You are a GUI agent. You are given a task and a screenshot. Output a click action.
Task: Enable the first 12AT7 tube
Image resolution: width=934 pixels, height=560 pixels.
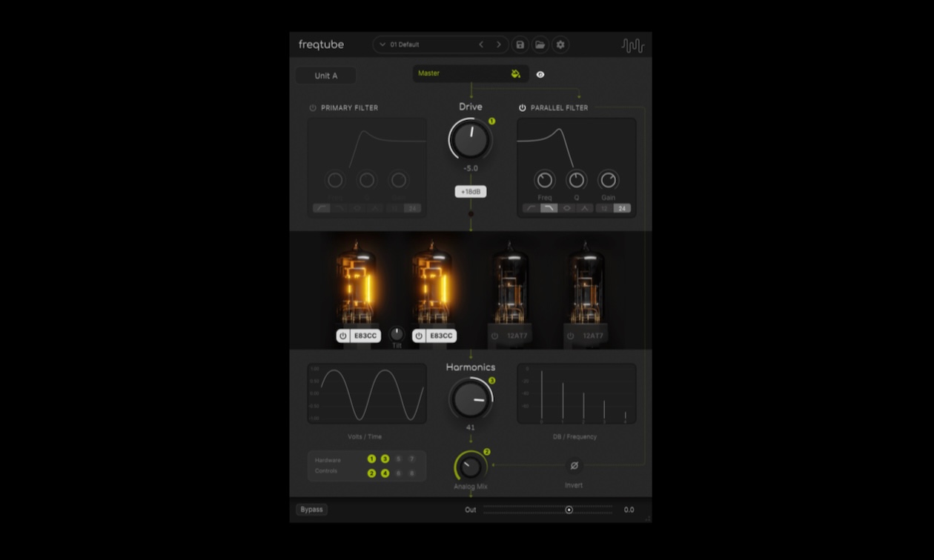tap(494, 335)
